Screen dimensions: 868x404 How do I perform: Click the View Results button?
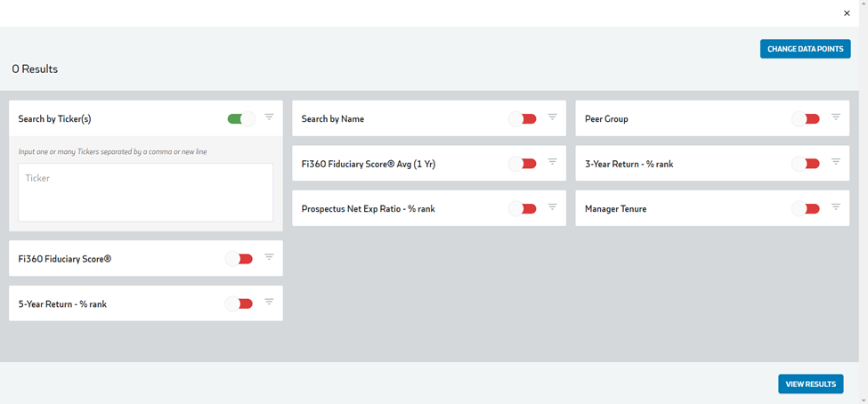810,384
